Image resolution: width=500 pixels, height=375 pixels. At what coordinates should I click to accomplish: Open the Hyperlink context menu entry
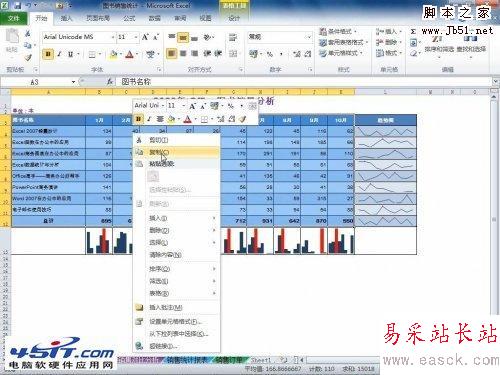[x=177, y=346]
